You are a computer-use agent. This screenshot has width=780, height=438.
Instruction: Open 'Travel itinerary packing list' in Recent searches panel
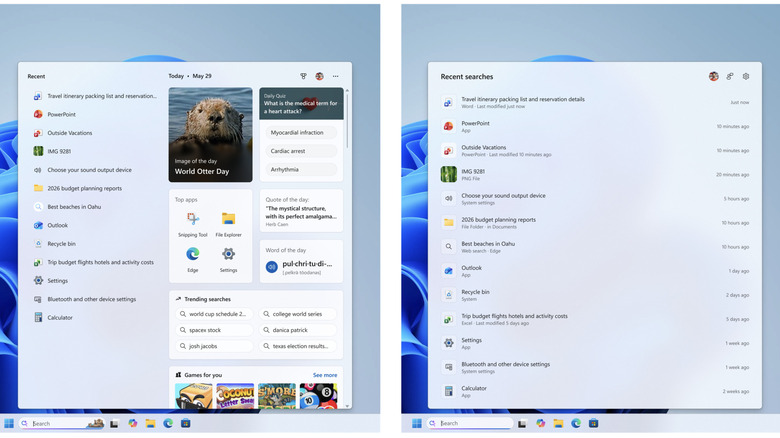pyautogui.click(x=595, y=102)
